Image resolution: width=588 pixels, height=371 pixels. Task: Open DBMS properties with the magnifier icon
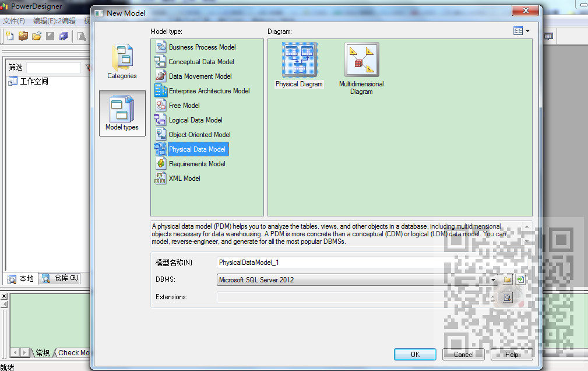click(507, 297)
